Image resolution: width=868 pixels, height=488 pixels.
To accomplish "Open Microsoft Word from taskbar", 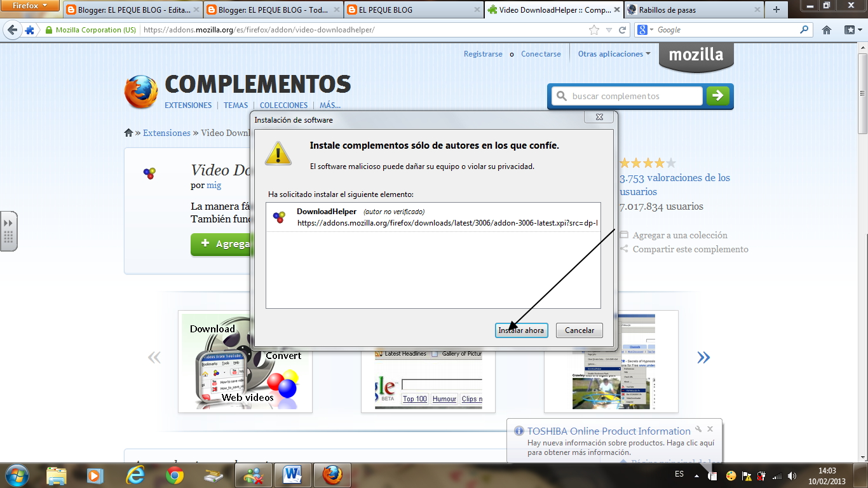I will 292,475.
